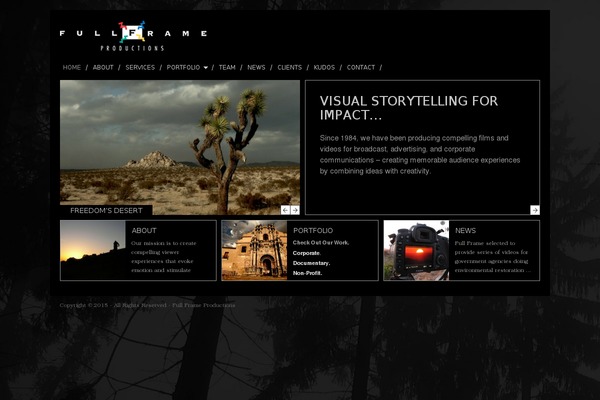
Task: Click Check Out Our Work link
Action: (x=321, y=243)
